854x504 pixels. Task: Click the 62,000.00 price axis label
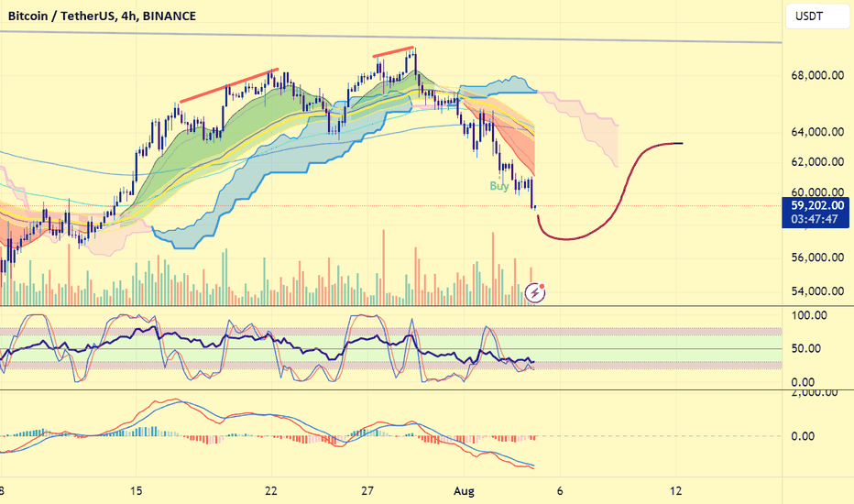coord(817,162)
